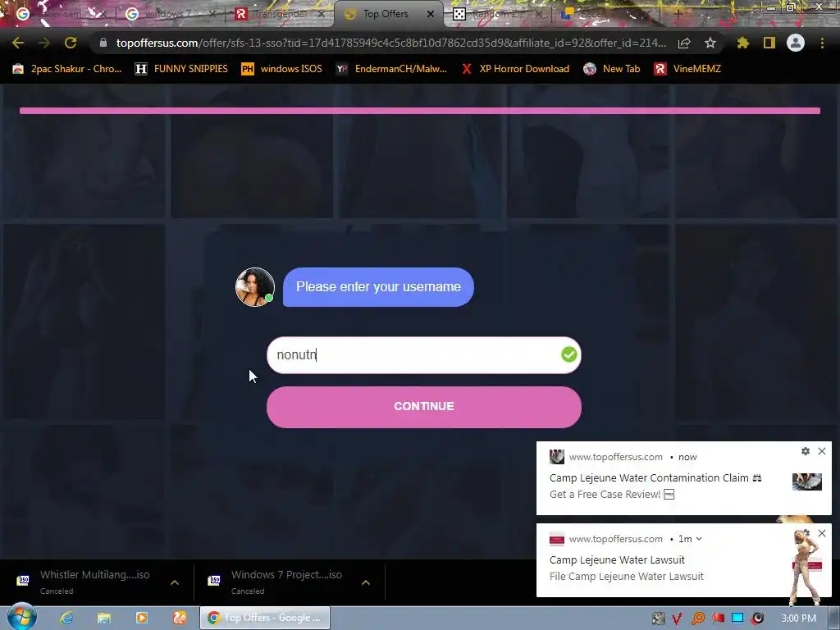Open a new tab with the plus button

click(x=678, y=14)
